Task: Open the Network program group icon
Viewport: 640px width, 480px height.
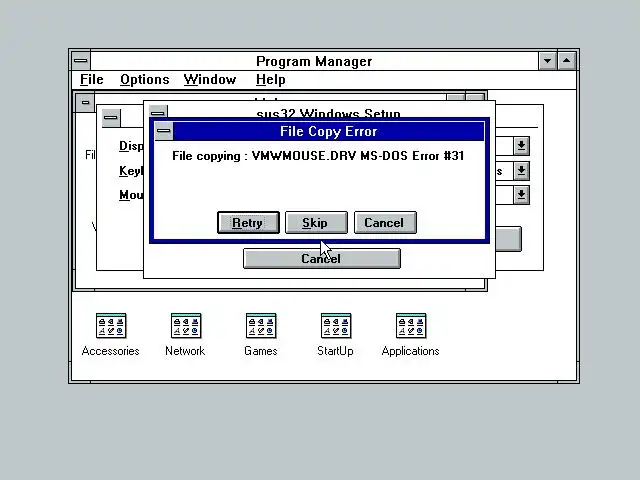Action: click(x=186, y=326)
